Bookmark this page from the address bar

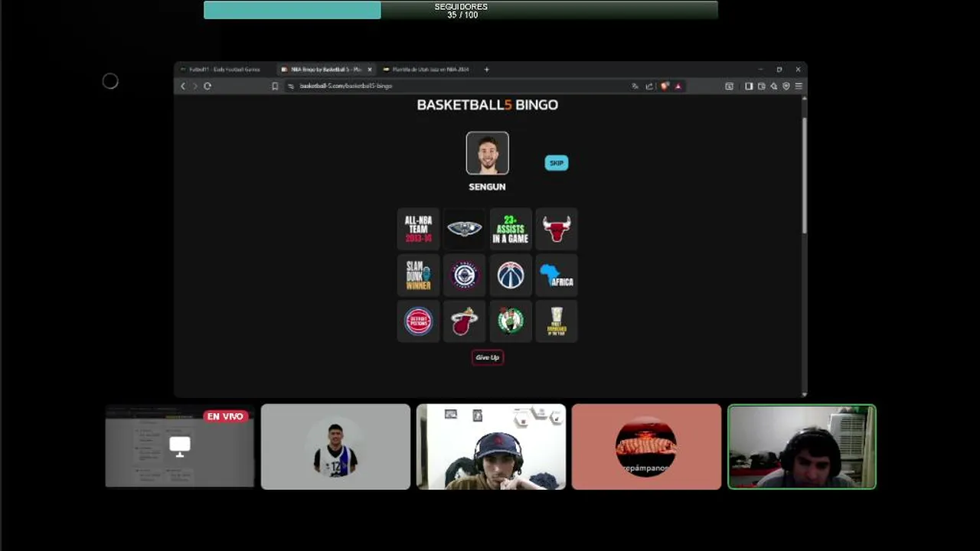coord(275,86)
